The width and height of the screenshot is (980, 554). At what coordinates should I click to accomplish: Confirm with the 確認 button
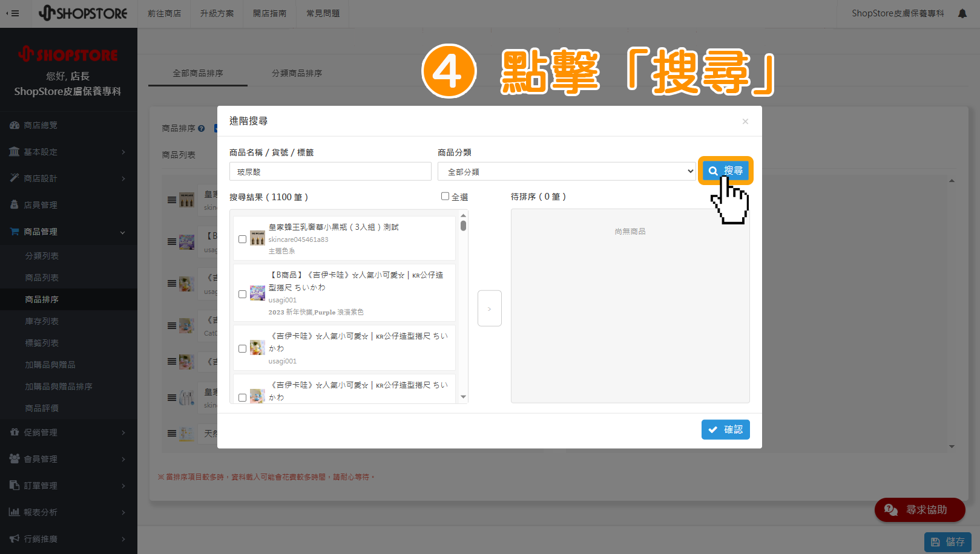[726, 429]
